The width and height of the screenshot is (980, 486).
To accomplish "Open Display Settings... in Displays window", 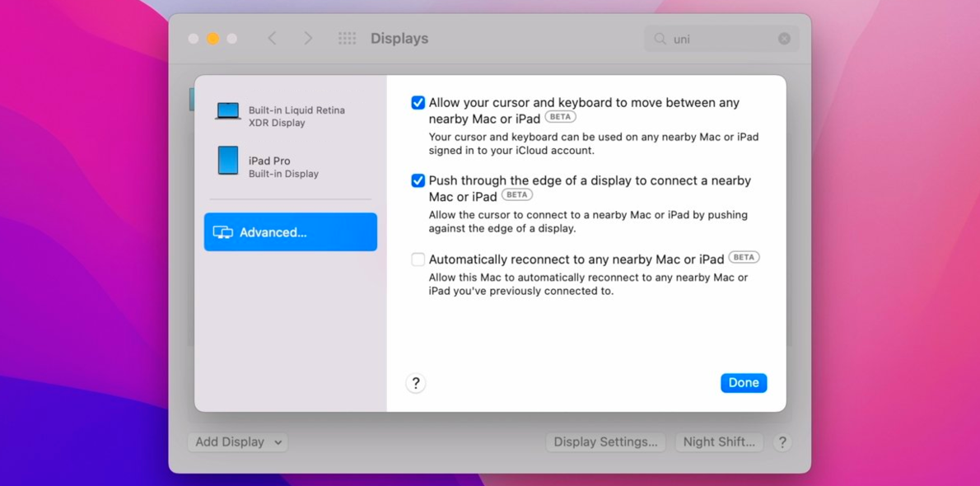I will pyautogui.click(x=605, y=442).
